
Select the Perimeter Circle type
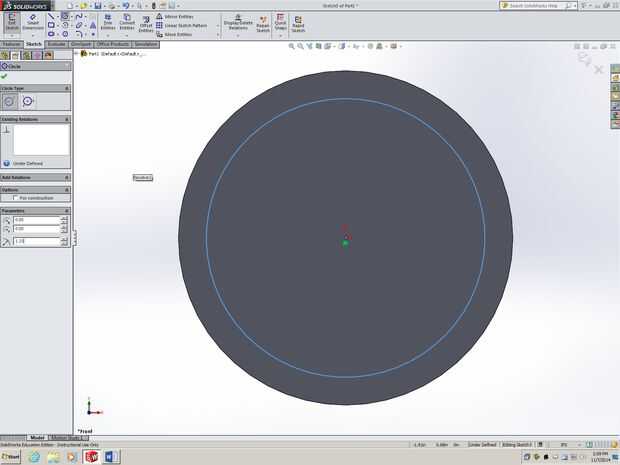click(27, 102)
